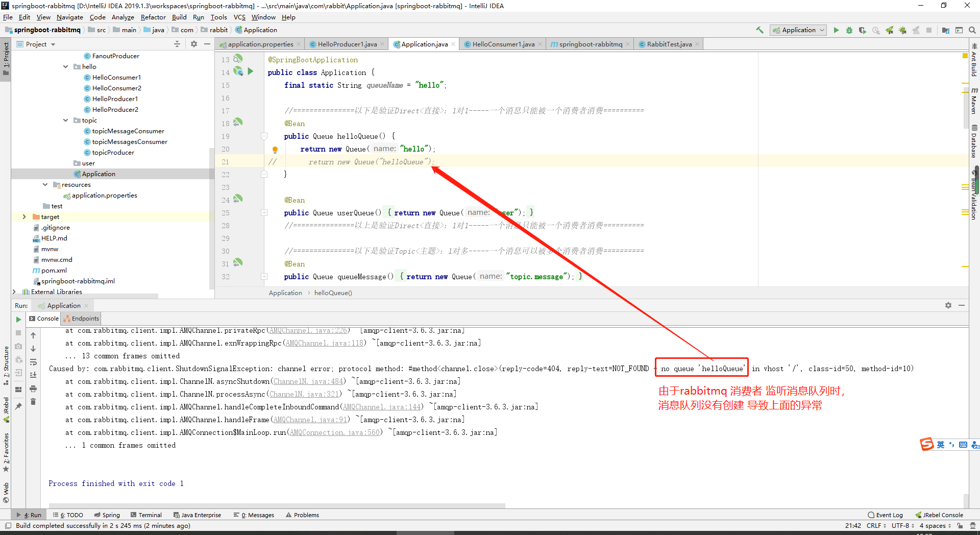Click the Spring bean gutter icon on line 18
980x535 pixels.
[x=238, y=123]
